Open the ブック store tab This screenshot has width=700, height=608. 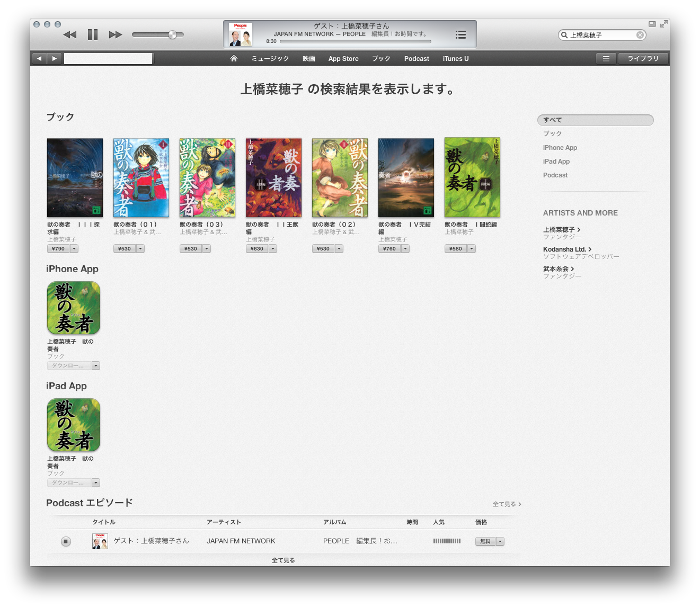[x=381, y=59]
